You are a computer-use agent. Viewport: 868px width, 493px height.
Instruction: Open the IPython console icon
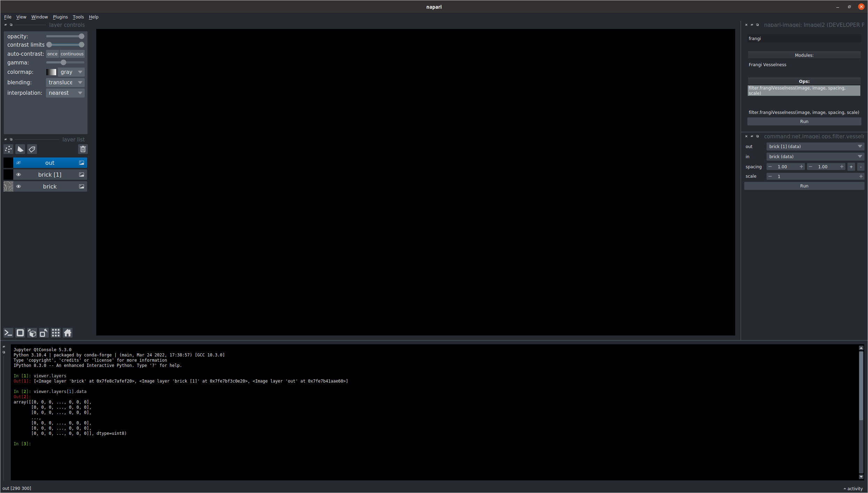coord(8,333)
